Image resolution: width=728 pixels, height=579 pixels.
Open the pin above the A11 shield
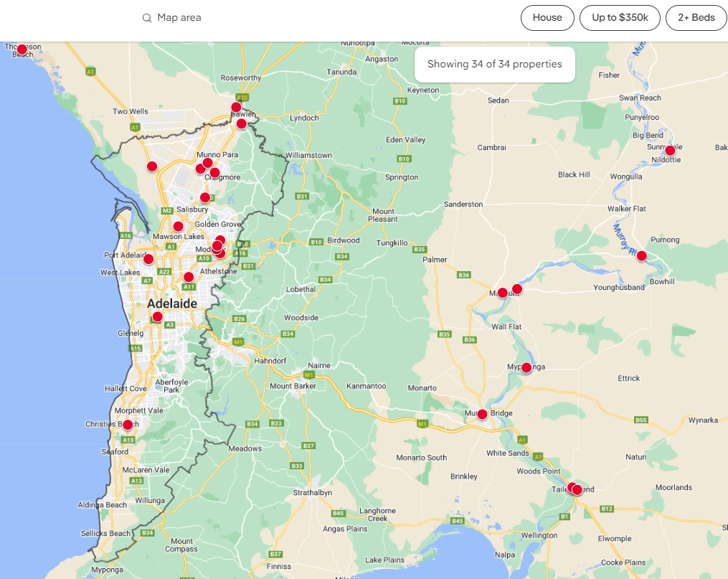pyautogui.click(x=189, y=277)
